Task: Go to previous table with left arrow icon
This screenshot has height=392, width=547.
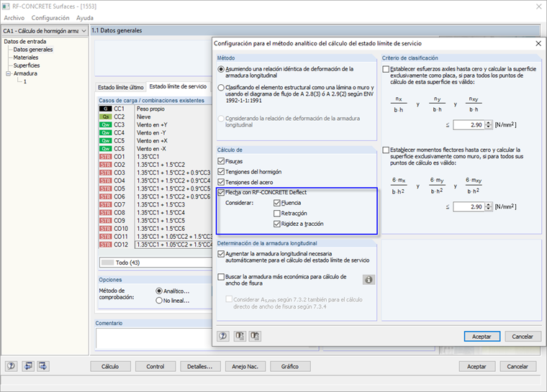Action: click(28, 366)
